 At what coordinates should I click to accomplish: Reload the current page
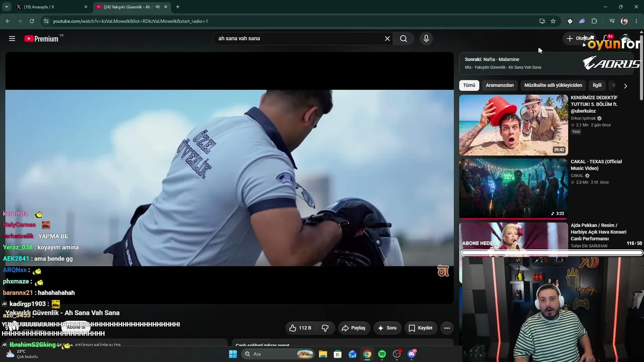click(32, 21)
